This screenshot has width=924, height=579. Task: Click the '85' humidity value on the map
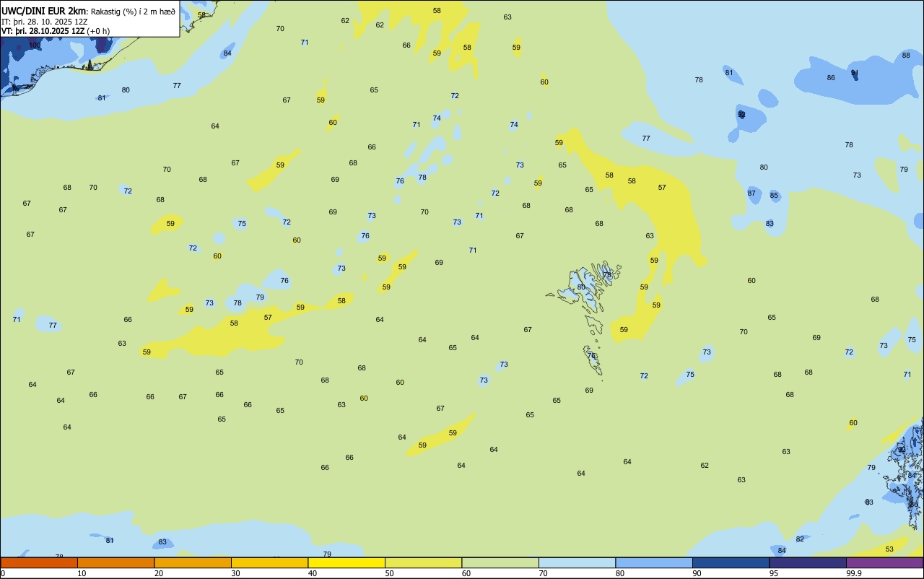[x=774, y=196]
